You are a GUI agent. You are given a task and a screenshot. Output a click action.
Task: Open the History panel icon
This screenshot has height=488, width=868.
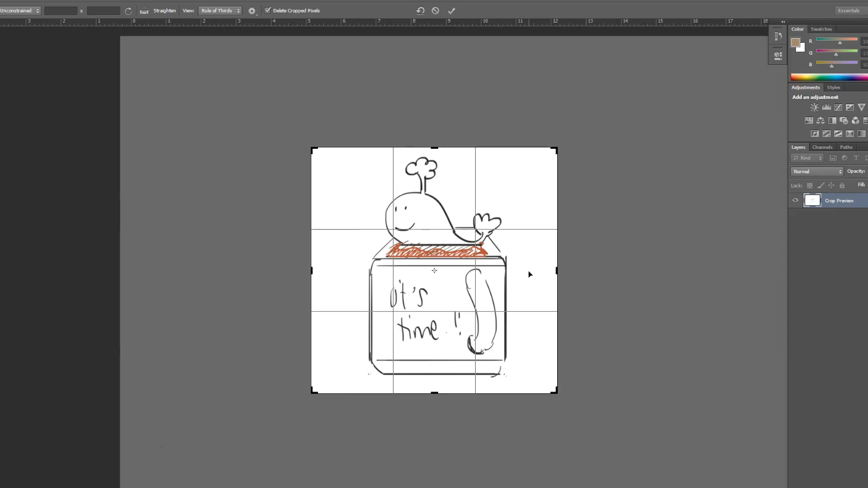point(778,36)
